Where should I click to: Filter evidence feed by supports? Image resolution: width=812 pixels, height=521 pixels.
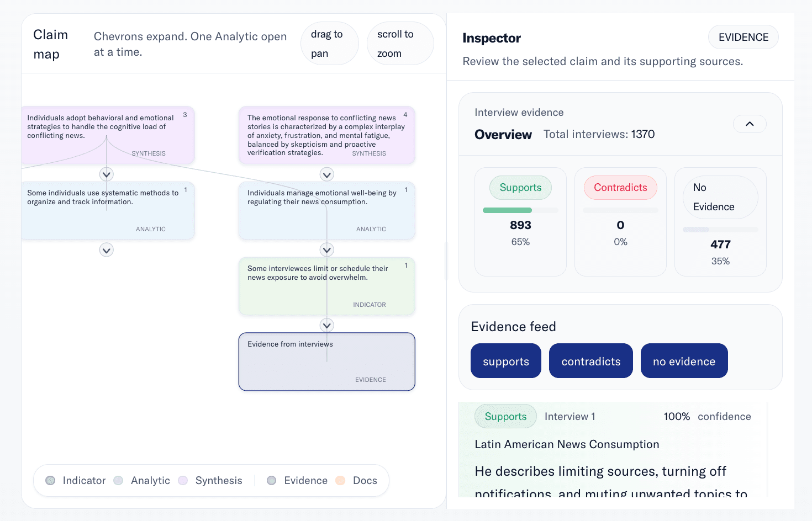(x=505, y=361)
